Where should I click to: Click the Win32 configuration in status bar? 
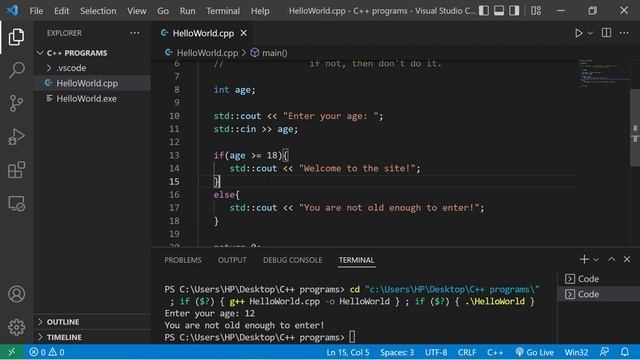click(576, 352)
